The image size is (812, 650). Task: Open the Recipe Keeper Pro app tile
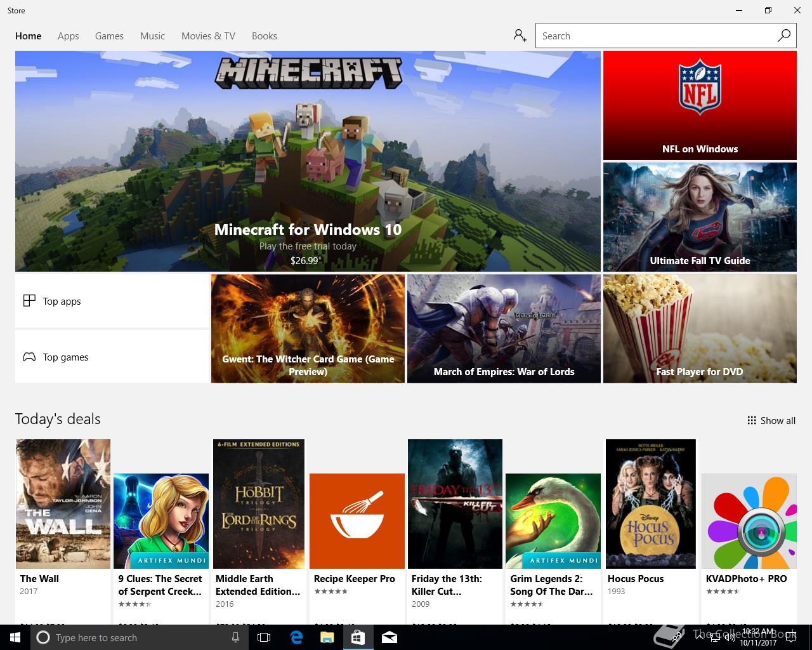coord(357,521)
